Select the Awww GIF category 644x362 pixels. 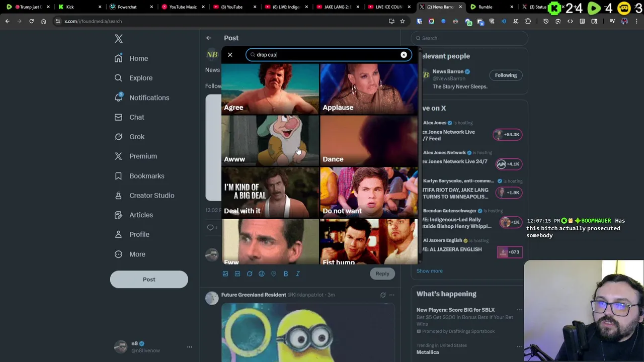point(270,140)
